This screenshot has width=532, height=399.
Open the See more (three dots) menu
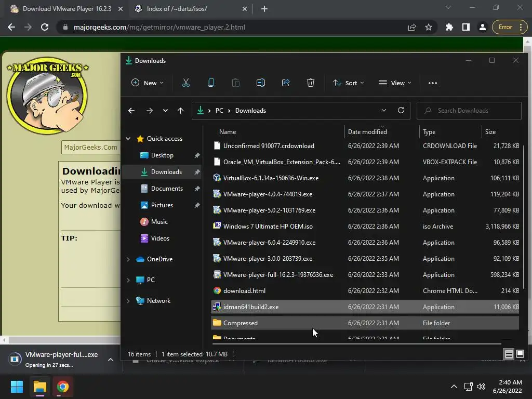tap(433, 83)
